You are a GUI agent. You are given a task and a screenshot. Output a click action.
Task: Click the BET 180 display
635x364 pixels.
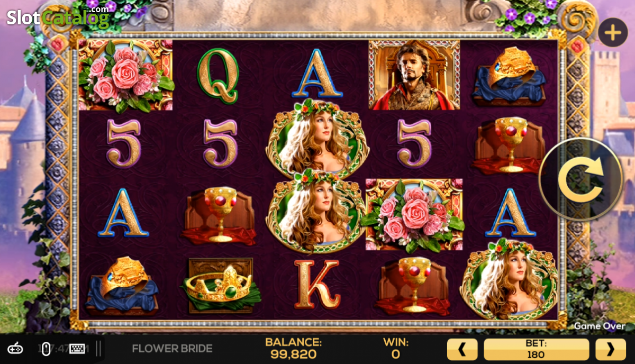536,349
